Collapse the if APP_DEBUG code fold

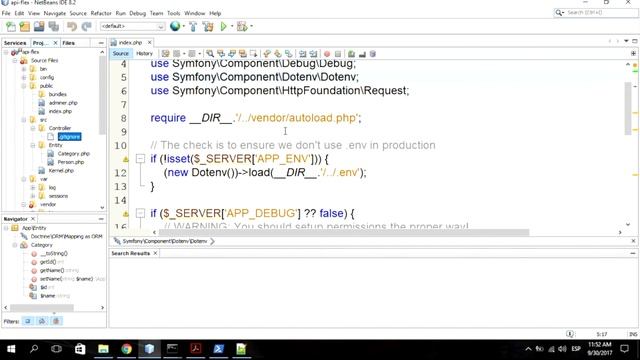click(x=140, y=213)
